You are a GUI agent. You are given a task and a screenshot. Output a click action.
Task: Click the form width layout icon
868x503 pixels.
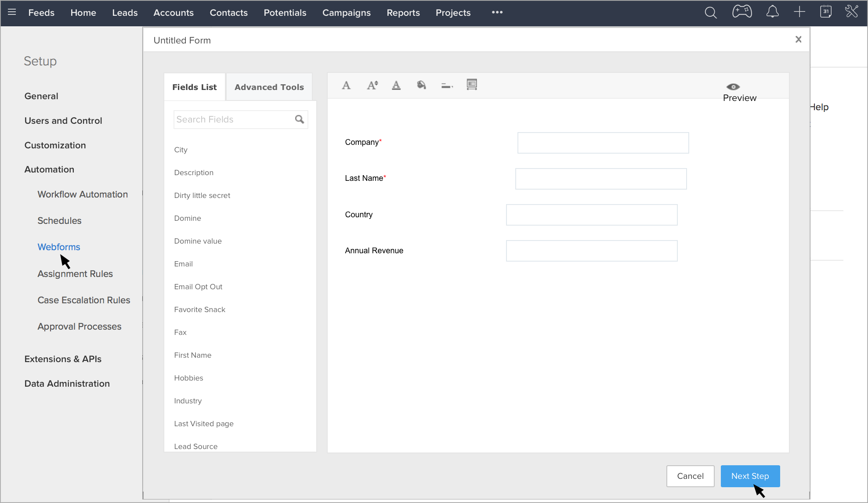pyautogui.click(x=472, y=84)
